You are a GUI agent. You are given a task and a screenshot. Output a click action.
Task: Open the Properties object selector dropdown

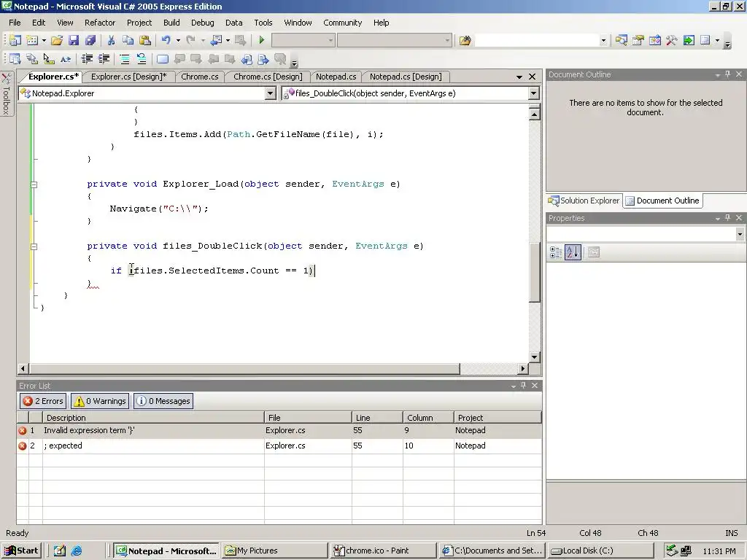(740, 234)
